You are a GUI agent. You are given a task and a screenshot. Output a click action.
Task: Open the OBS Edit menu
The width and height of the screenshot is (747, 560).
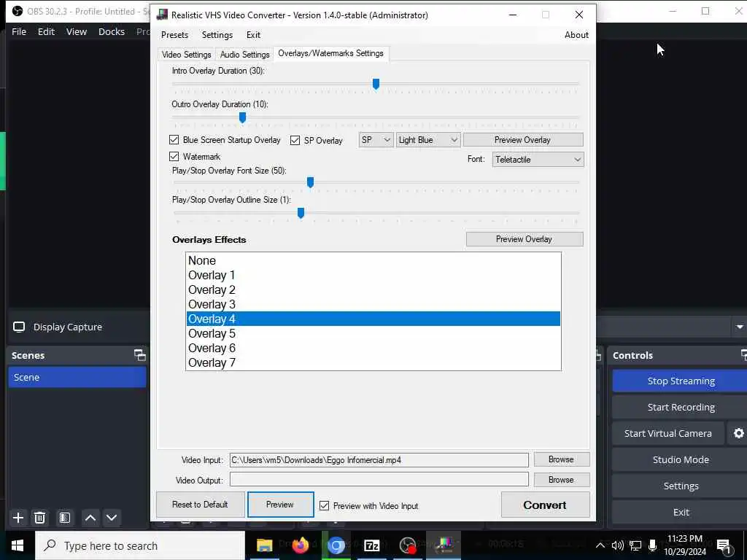point(46,31)
